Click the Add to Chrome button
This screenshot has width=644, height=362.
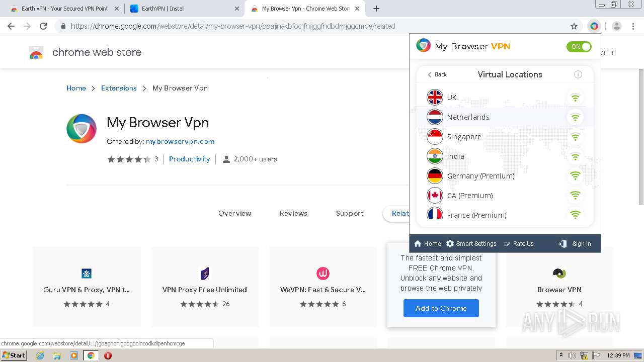(x=441, y=308)
